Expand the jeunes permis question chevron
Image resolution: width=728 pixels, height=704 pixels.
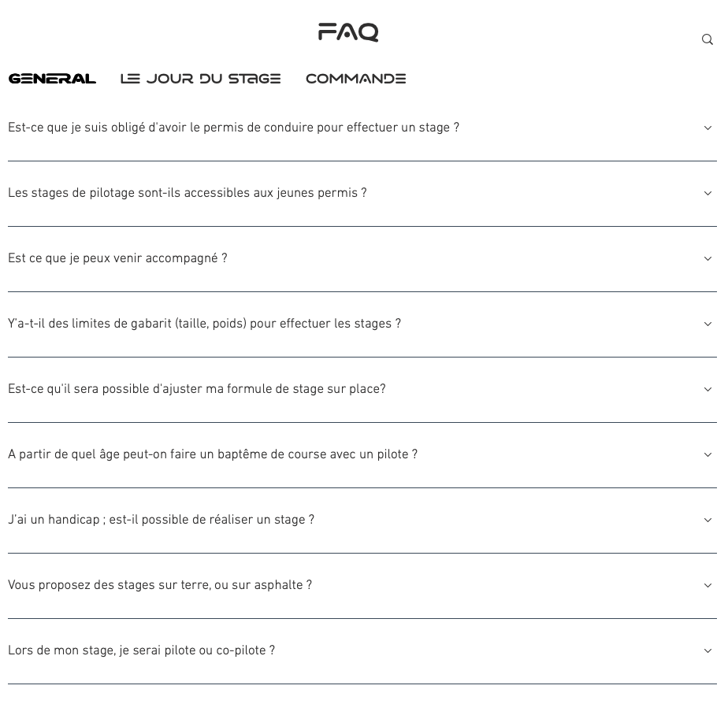tap(708, 194)
